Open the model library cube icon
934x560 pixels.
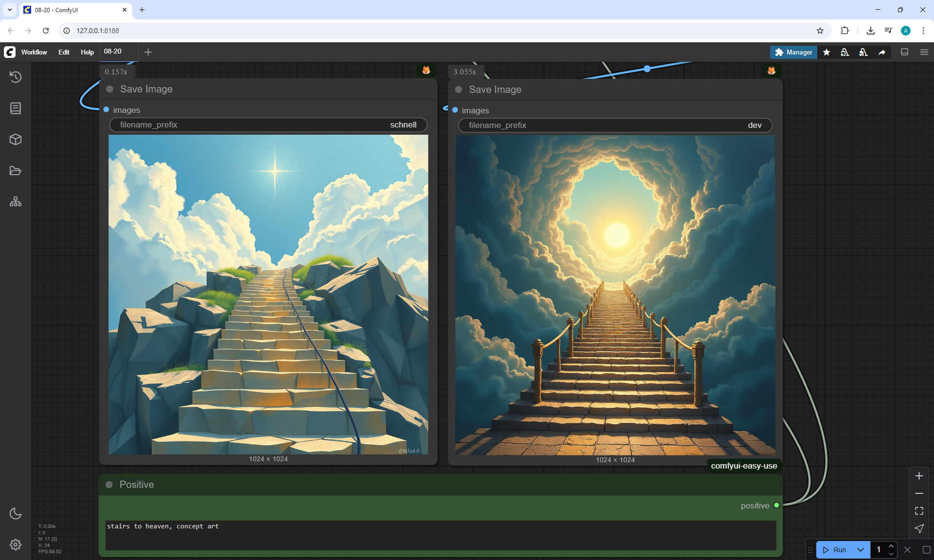point(16,140)
